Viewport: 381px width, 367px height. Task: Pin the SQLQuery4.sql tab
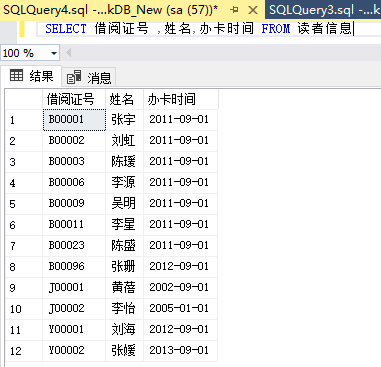click(234, 10)
